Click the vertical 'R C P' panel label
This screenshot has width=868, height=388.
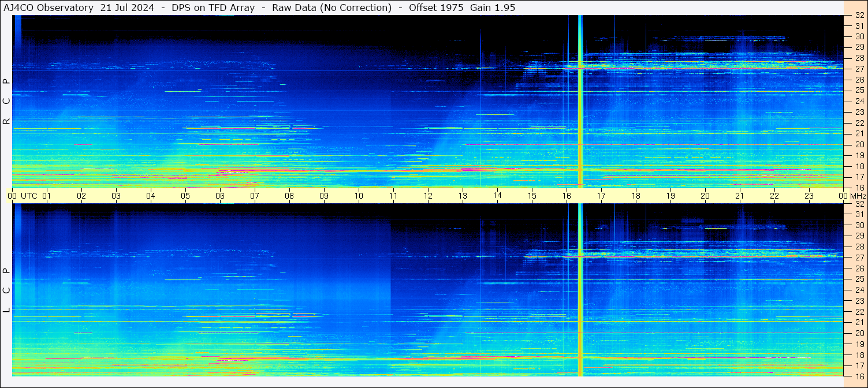click(6, 102)
